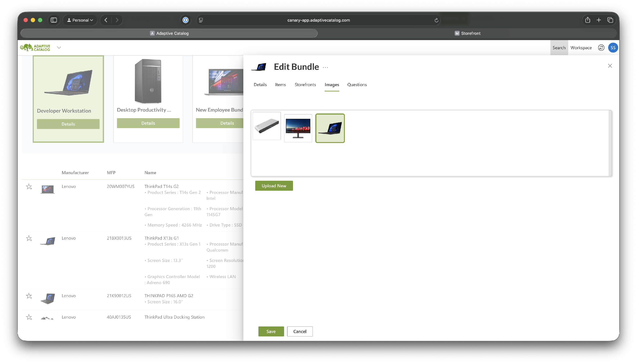
Task: Open Safari tab overview icon
Action: point(610,20)
